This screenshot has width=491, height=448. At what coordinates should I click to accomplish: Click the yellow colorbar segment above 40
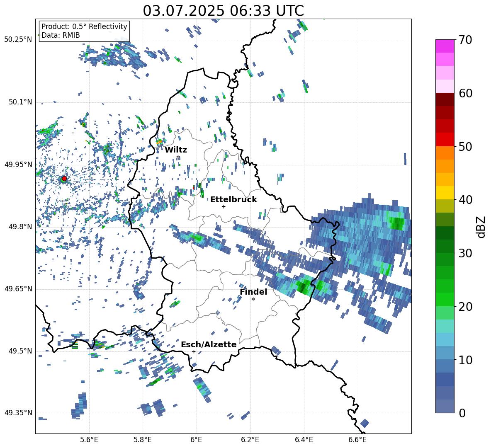445,193
